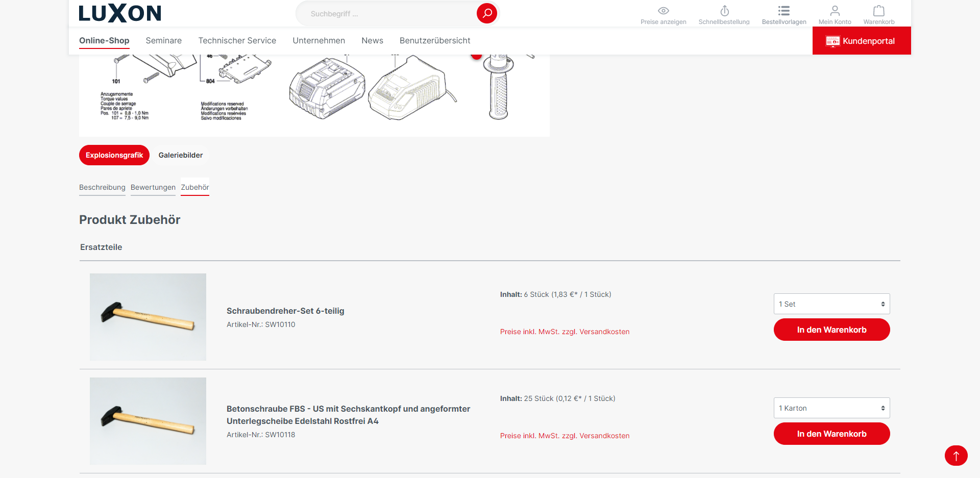The height and width of the screenshot is (478, 980).
Task: Open Bestellvorlagen list icon
Action: [783, 11]
